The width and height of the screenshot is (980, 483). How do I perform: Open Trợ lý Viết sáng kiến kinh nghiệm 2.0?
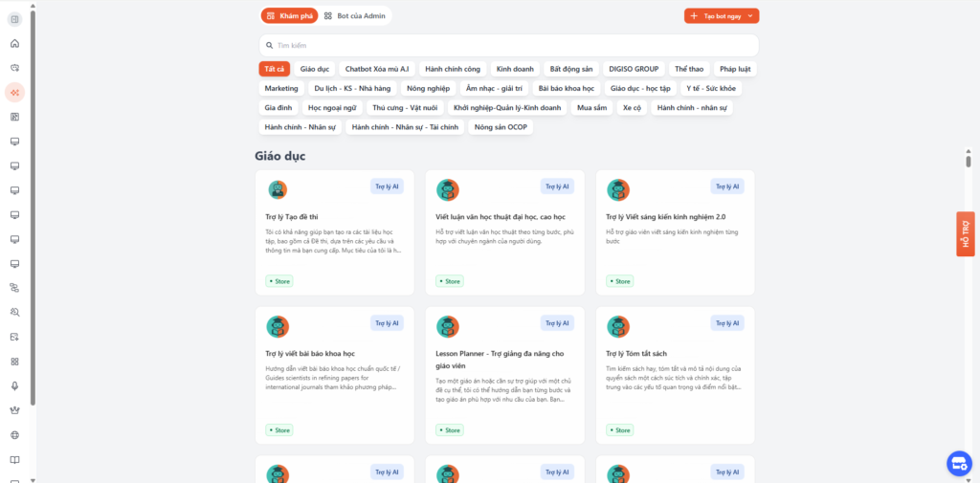(666, 217)
